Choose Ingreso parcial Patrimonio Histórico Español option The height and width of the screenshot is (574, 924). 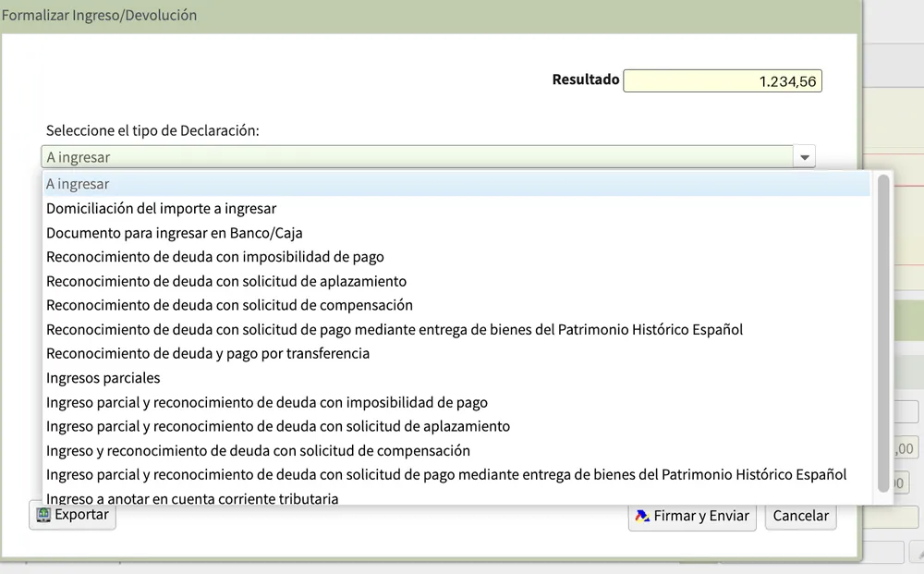(456, 474)
